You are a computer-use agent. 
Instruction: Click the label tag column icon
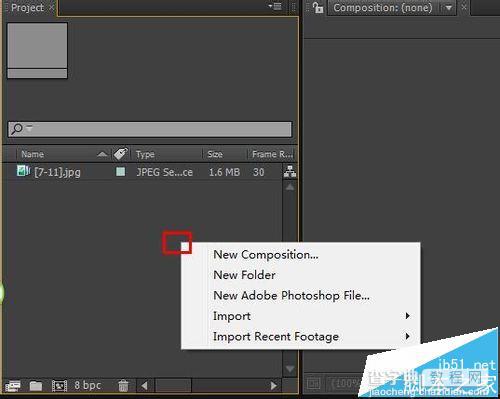point(121,154)
